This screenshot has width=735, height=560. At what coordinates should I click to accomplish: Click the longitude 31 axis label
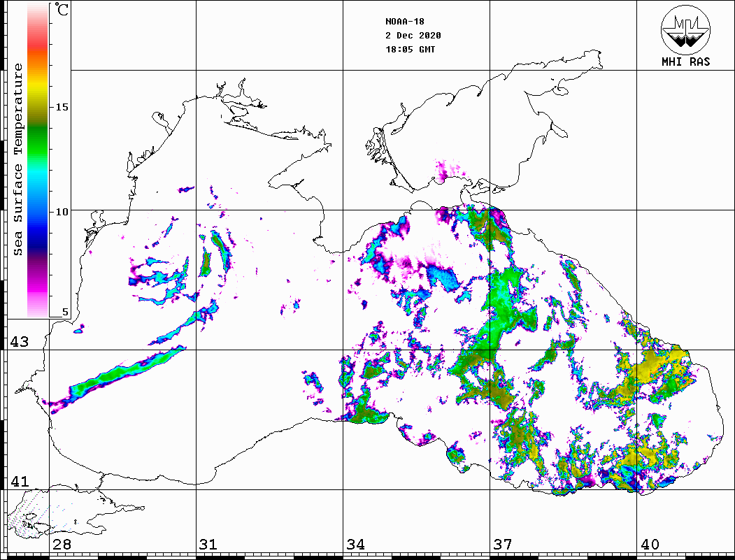(x=208, y=545)
